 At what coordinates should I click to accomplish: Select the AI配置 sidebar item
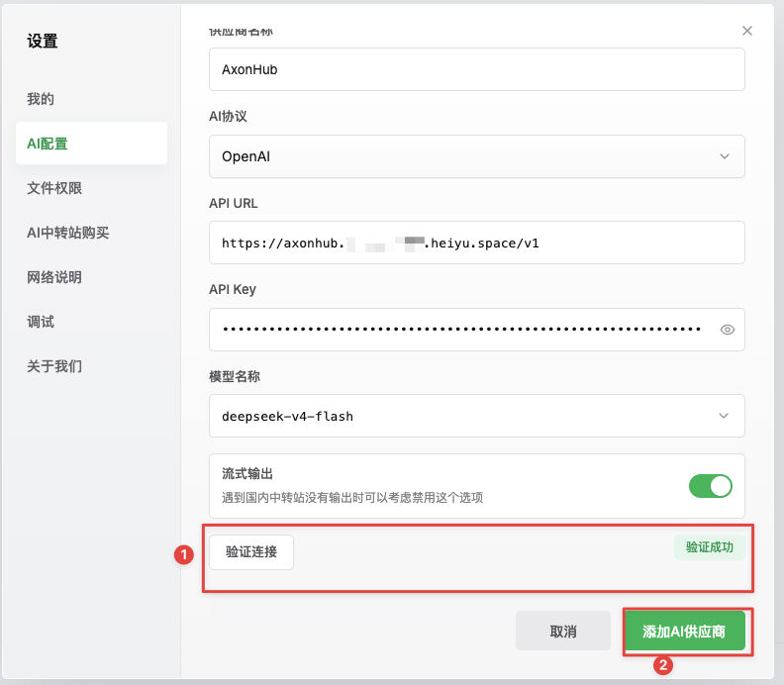click(91, 144)
